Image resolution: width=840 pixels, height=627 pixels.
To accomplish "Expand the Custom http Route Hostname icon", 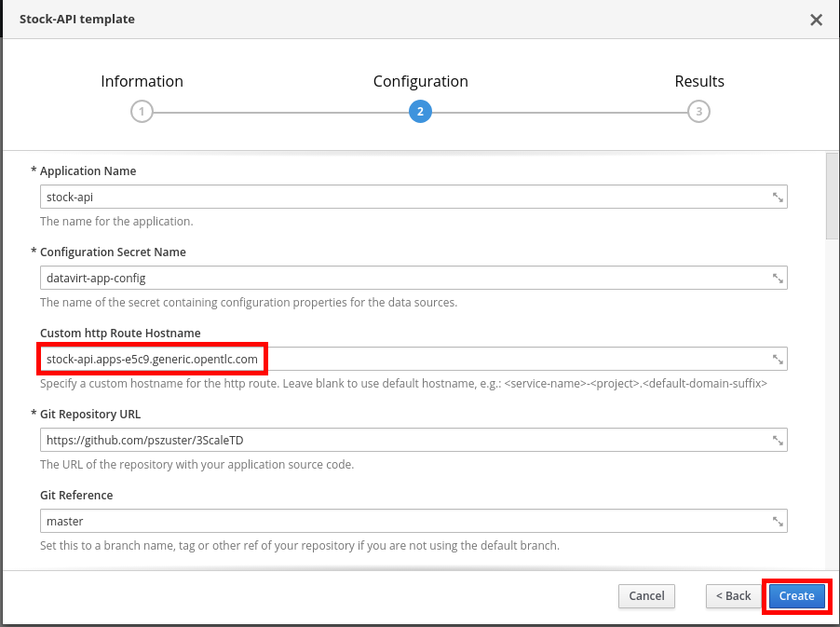I will pyautogui.click(x=778, y=360).
